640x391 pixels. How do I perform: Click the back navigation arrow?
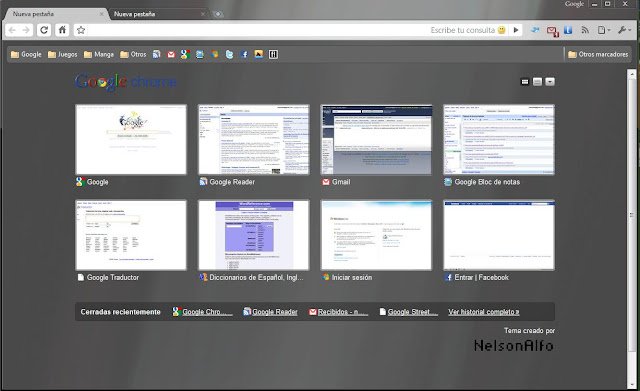[12, 30]
